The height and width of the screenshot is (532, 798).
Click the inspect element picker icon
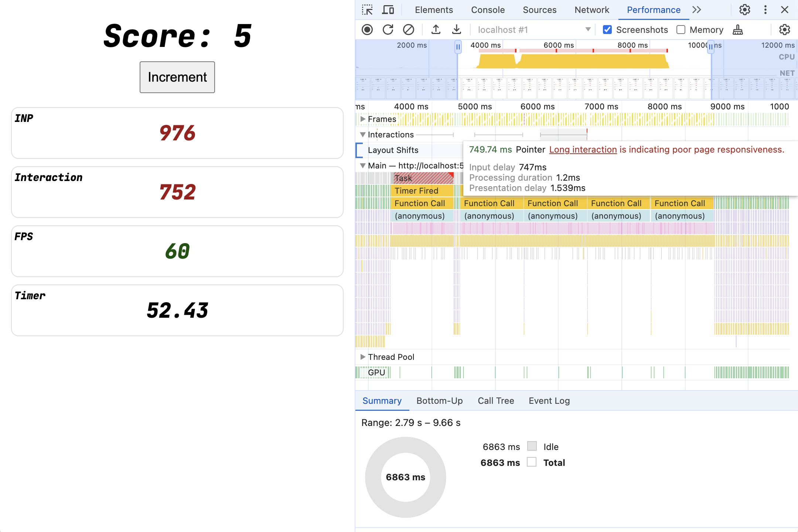(367, 10)
